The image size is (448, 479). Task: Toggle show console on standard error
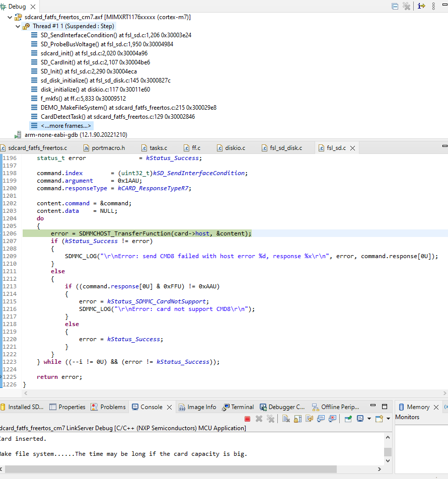point(333,419)
